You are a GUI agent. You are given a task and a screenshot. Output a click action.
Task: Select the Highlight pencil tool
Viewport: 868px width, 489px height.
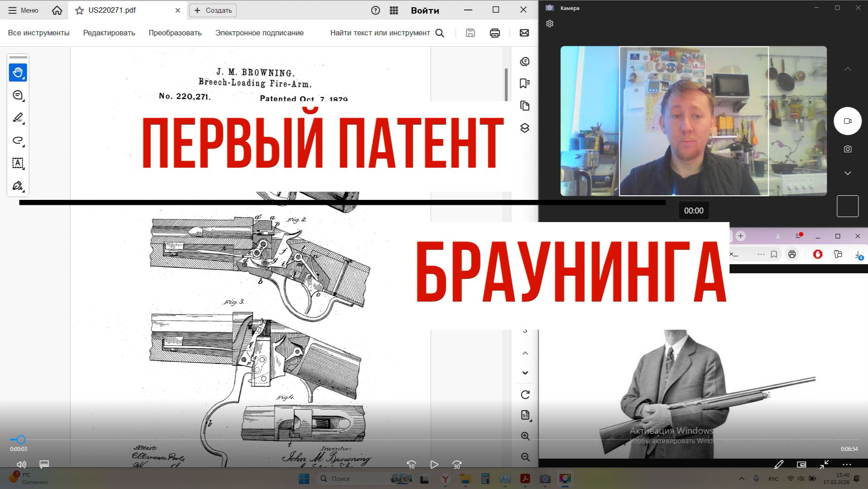pyautogui.click(x=18, y=118)
